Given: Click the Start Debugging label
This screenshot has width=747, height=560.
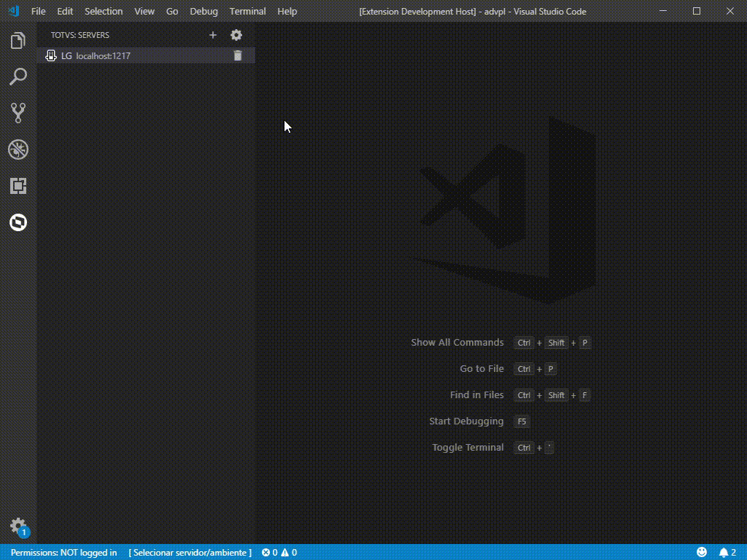Looking at the screenshot, I should pyautogui.click(x=466, y=421).
